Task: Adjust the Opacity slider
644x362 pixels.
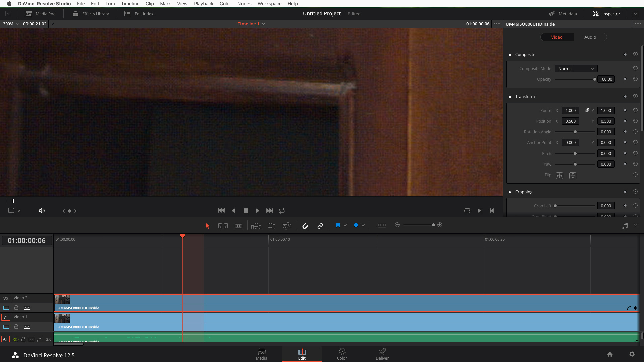Action: [595, 79]
